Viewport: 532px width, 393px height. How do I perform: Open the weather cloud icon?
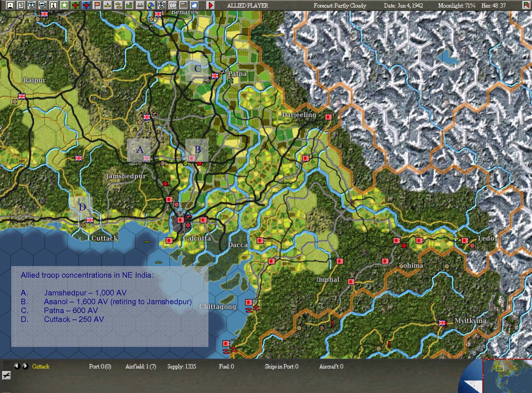click(194, 5)
